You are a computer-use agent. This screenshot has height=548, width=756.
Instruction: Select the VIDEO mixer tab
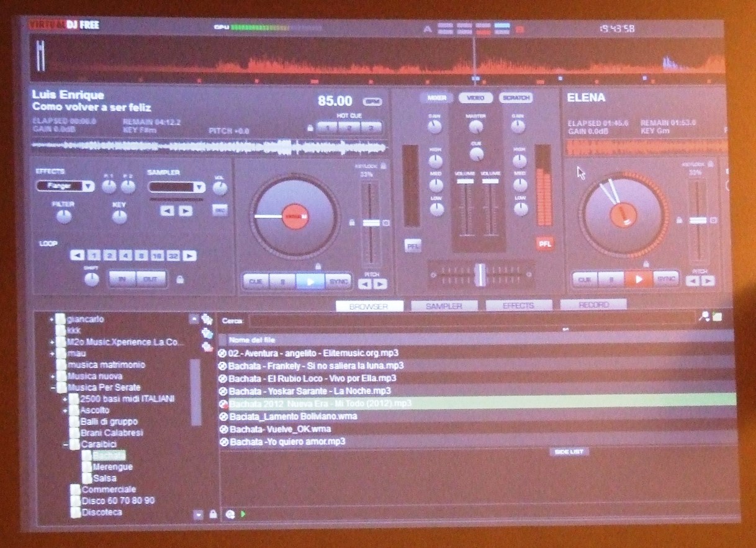click(x=476, y=98)
